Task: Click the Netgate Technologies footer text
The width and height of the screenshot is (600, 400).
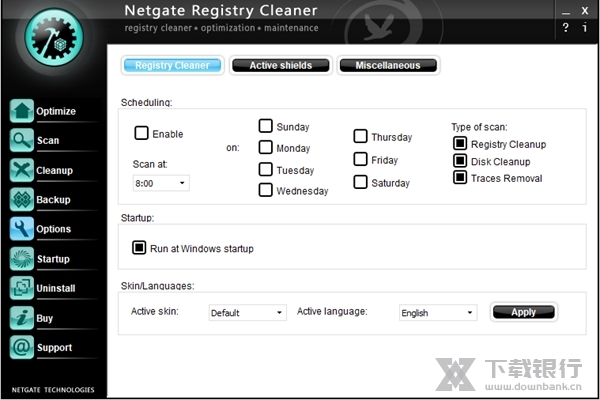Action: coord(53,390)
